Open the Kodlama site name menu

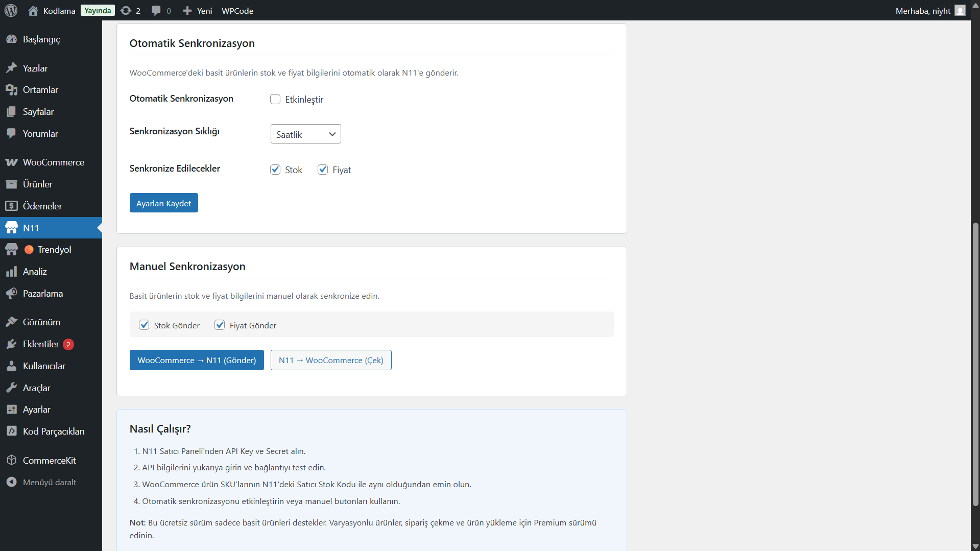pos(59,11)
